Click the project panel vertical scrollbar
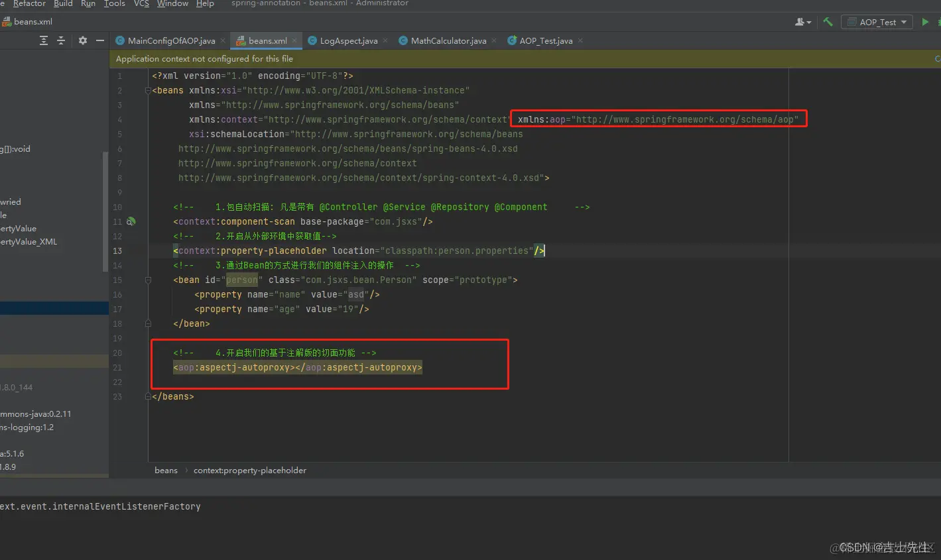 105,211
